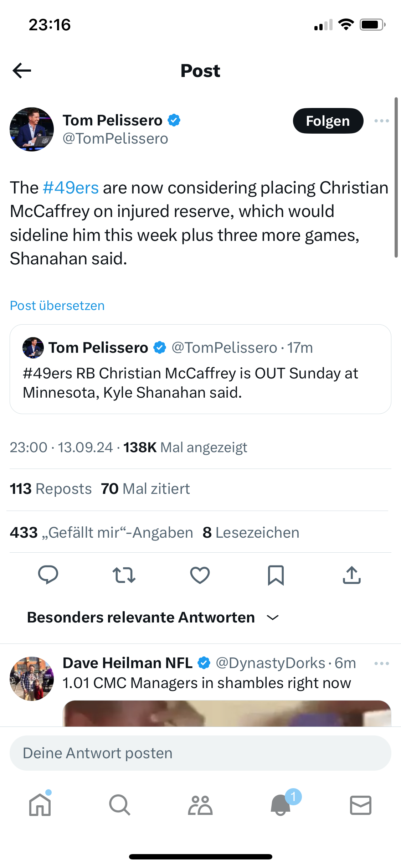The image size is (401, 868).
Task: Bookmark the post with bookmark icon
Action: (276, 575)
